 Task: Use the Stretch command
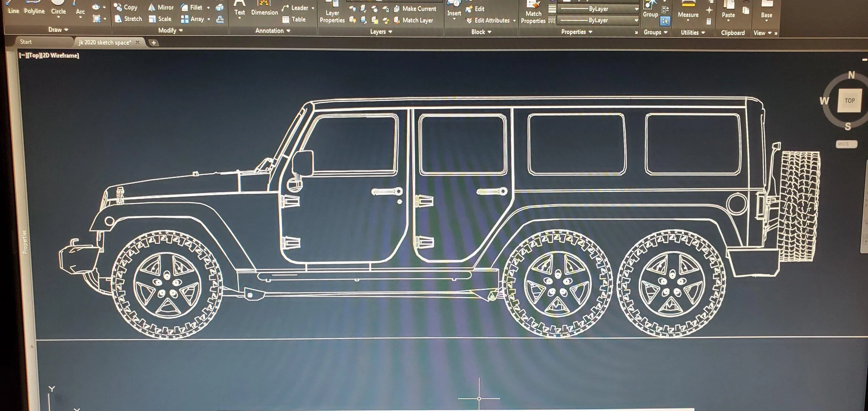[x=128, y=19]
